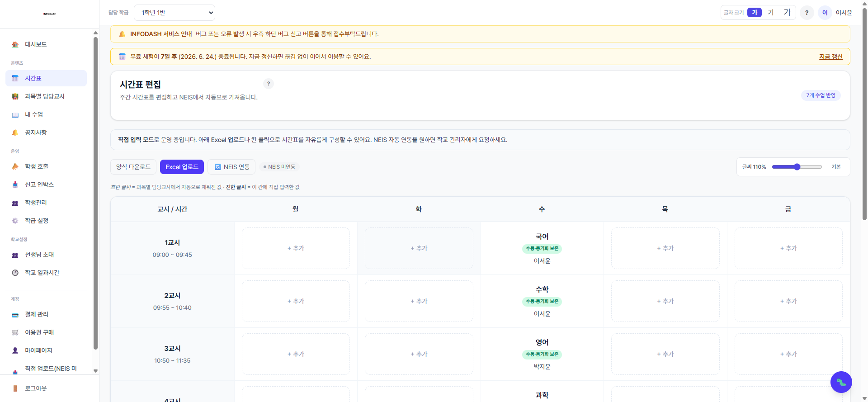Screen dimensions: 868x402
Task: Click the 지금 갱신 link
Action: (x=831, y=57)
